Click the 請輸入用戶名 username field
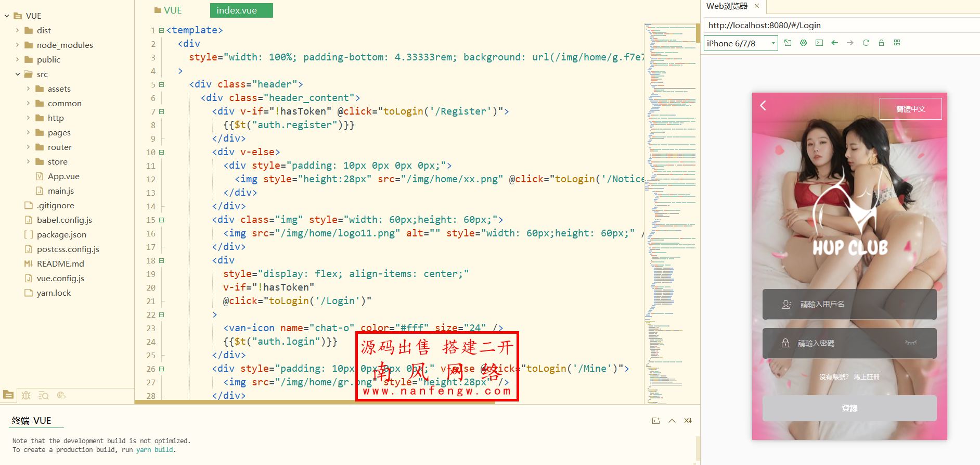980x465 pixels. tap(849, 304)
